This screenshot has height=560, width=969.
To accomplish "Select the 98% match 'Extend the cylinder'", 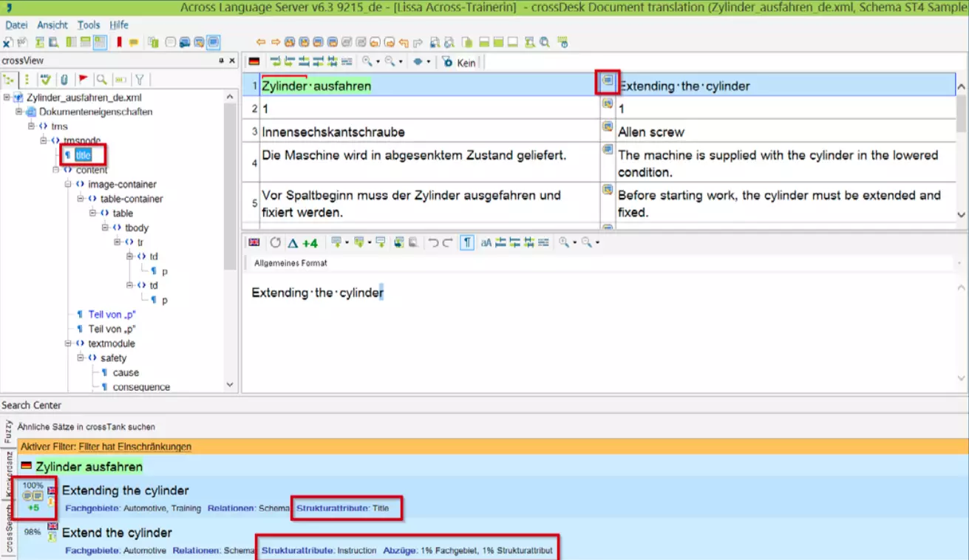I will point(117,533).
